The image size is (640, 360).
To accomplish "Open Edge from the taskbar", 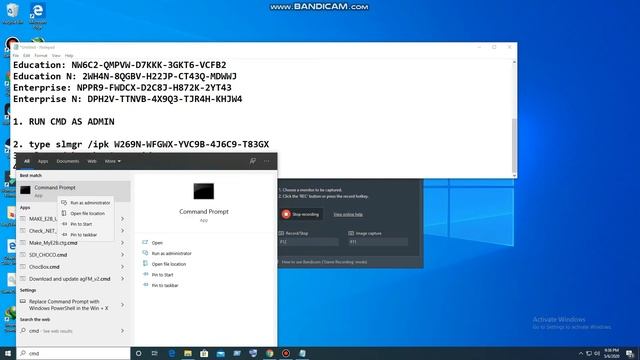I will [171, 353].
